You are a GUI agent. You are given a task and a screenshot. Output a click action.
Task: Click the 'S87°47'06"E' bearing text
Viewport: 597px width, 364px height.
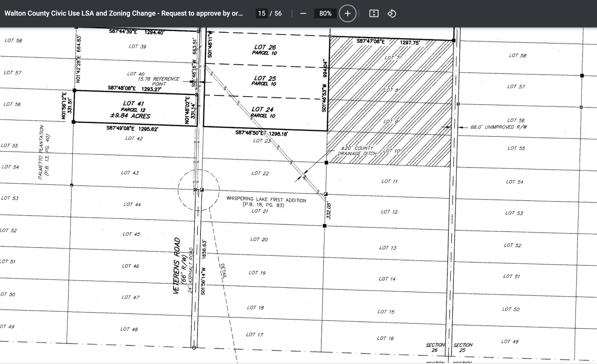click(x=371, y=41)
